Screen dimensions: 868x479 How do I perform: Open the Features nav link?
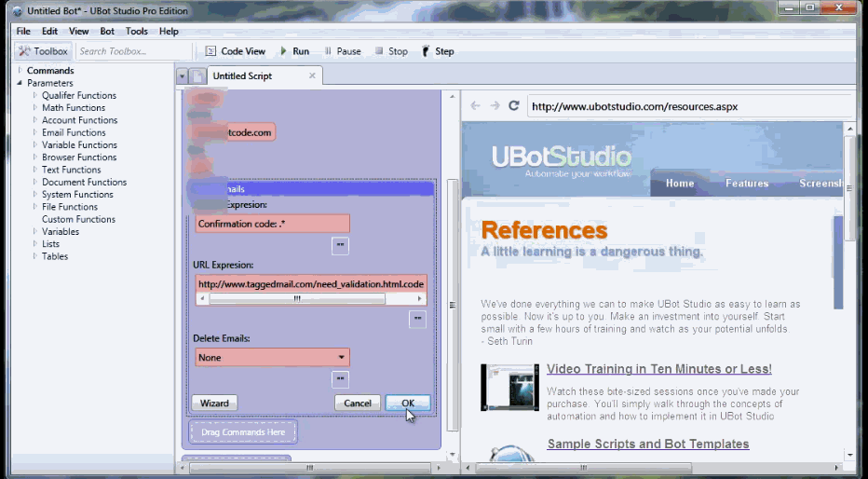(747, 184)
